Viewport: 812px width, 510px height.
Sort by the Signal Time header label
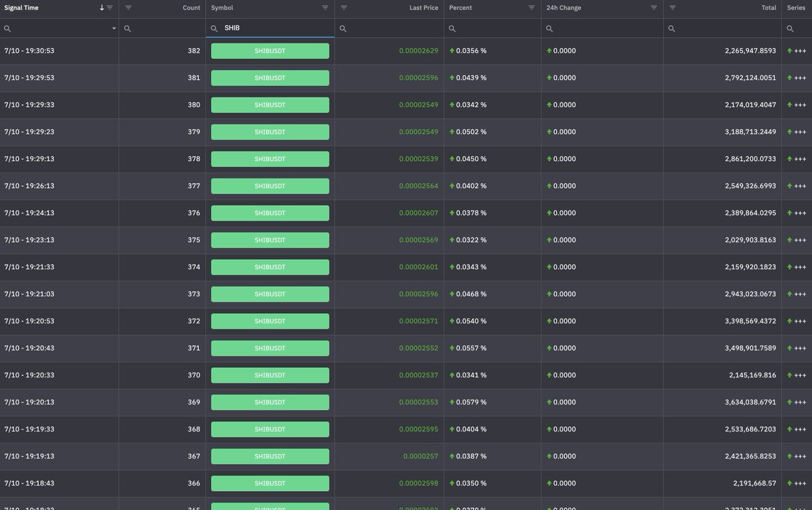pyautogui.click(x=22, y=8)
